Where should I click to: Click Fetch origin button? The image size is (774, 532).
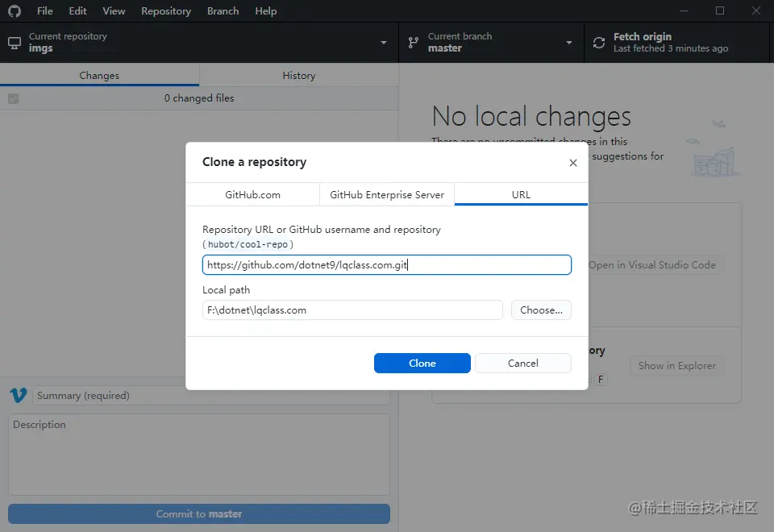pyautogui.click(x=676, y=43)
